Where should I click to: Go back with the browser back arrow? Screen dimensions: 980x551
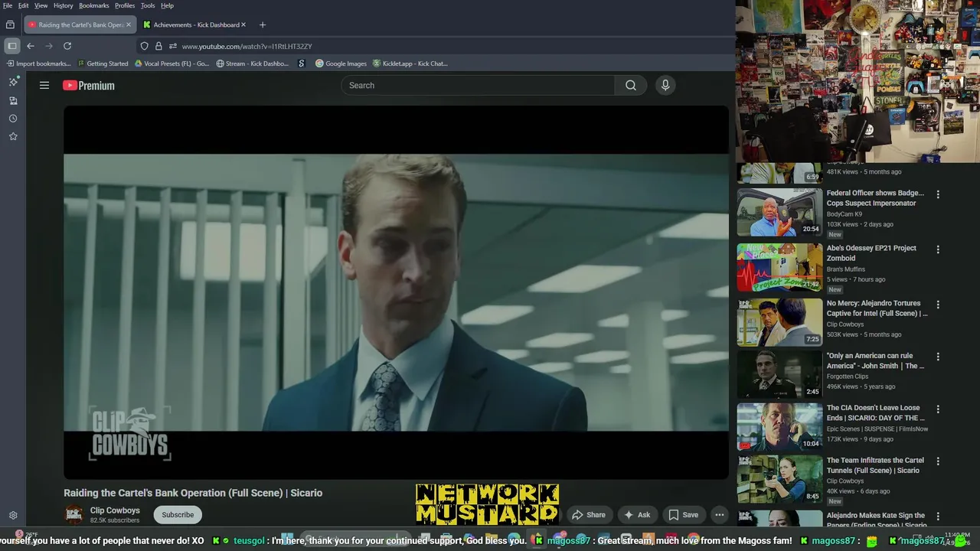click(x=31, y=46)
